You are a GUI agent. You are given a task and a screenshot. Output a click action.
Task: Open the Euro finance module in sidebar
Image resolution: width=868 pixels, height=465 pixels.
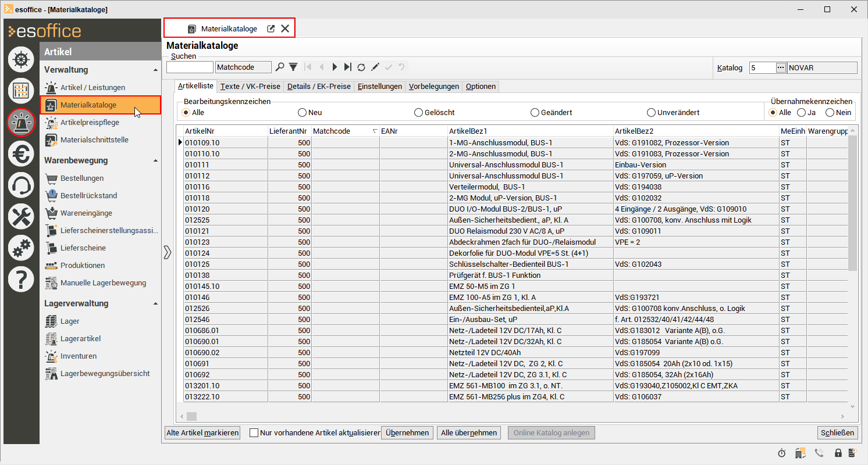(x=22, y=153)
